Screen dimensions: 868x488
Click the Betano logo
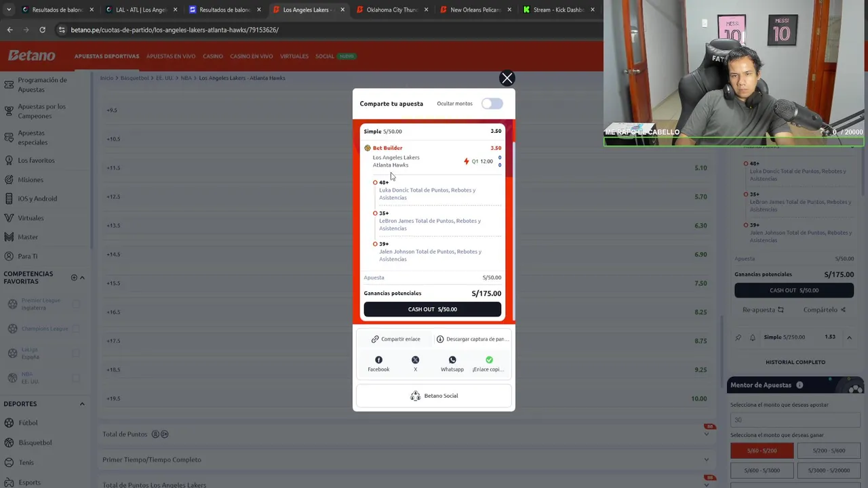pyautogui.click(x=31, y=56)
